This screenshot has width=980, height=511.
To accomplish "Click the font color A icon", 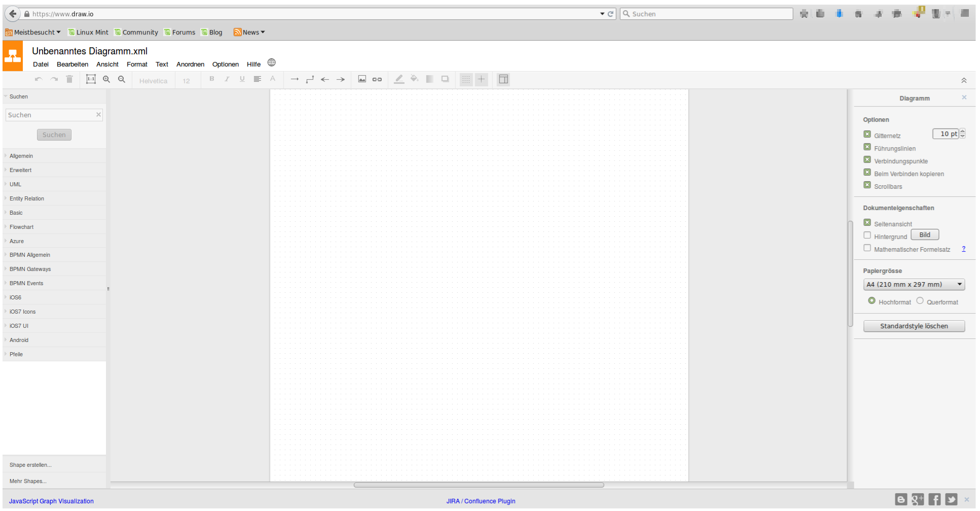I will click(x=273, y=79).
